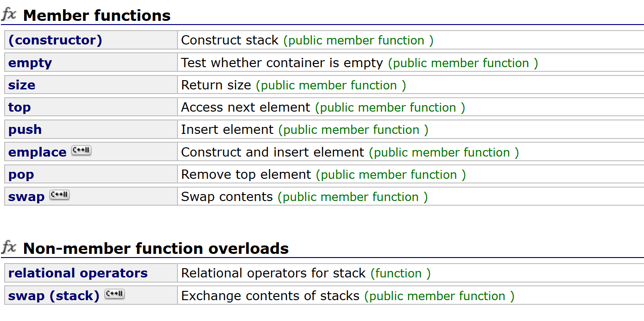Image resolution: width=644 pixels, height=321 pixels.
Task: Click the fx icon beside Member functions
Action: point(9,15)
